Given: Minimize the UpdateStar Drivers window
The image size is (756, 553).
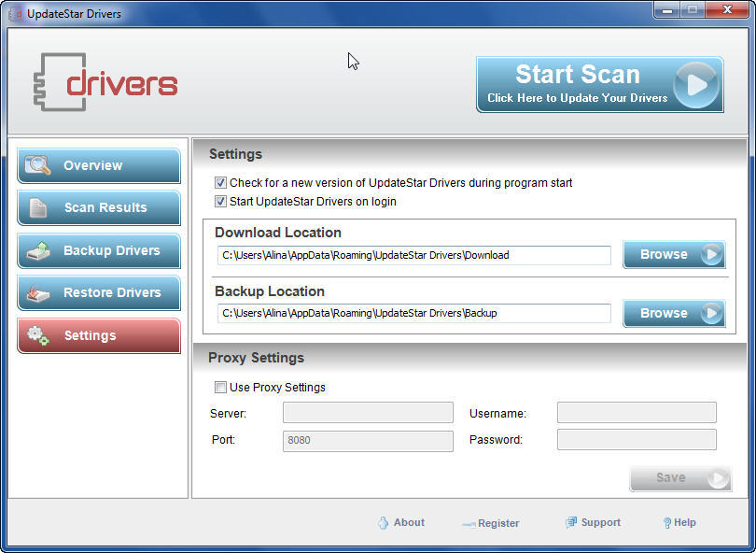Looking at the screenshot, I should (667, 10).
